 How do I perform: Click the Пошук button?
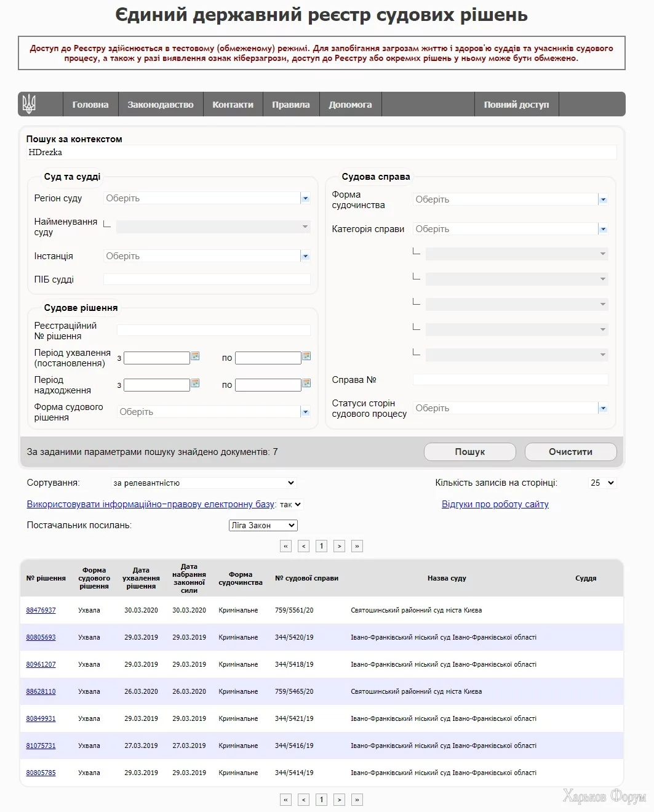(470, 452)
